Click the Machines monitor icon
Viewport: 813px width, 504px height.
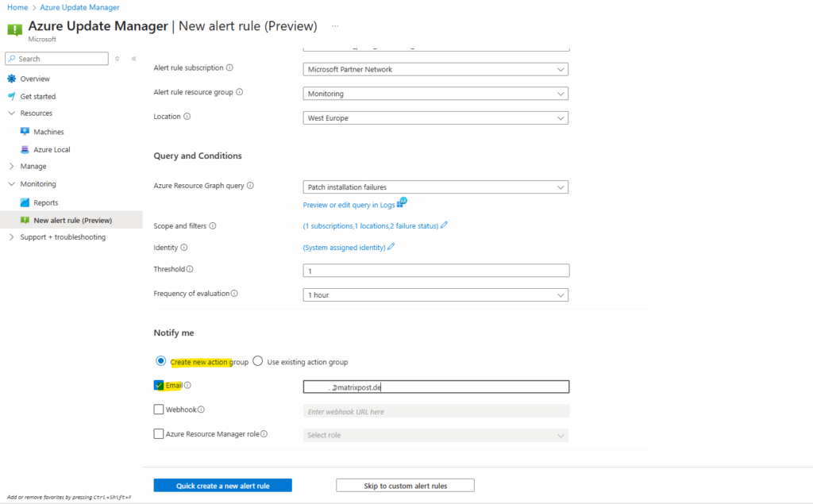tap(25, 132)
